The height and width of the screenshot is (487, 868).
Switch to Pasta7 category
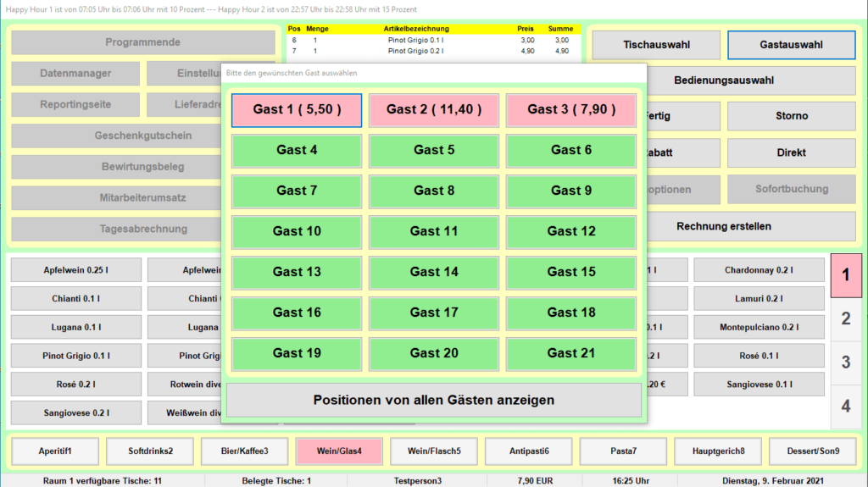[623, 451]
